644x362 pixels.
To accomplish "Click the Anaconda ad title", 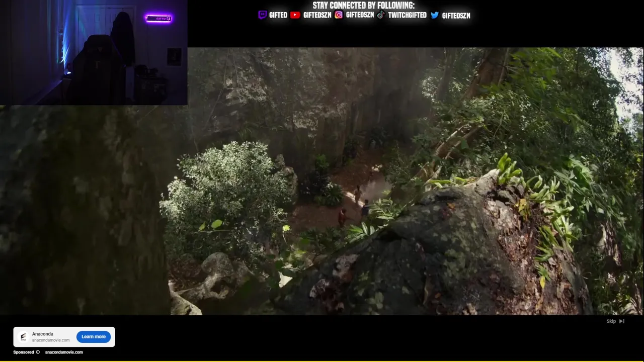I will [42, 334].
